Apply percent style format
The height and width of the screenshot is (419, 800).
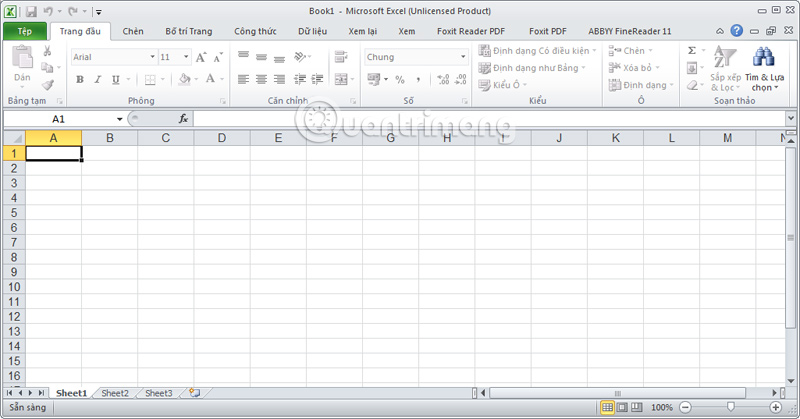pos(399,80)
